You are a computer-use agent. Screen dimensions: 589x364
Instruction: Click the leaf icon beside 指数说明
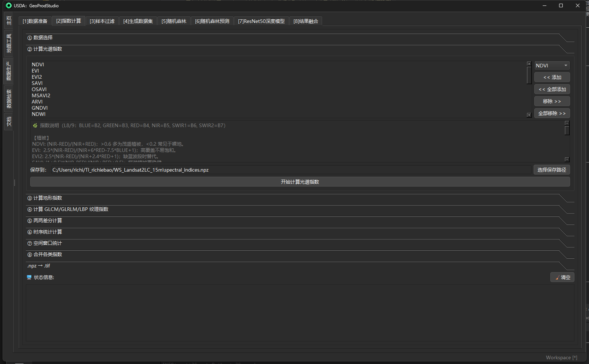tap(35, 125)
